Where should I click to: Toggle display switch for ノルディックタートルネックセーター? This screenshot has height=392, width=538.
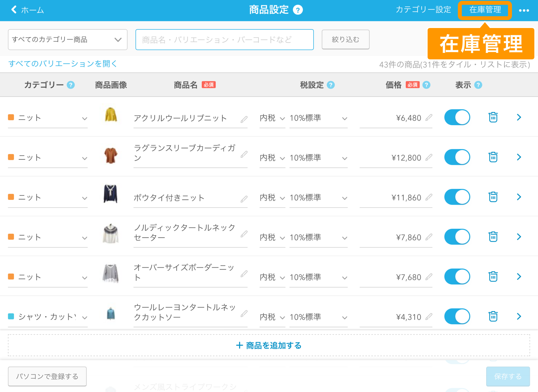point(457,237)
